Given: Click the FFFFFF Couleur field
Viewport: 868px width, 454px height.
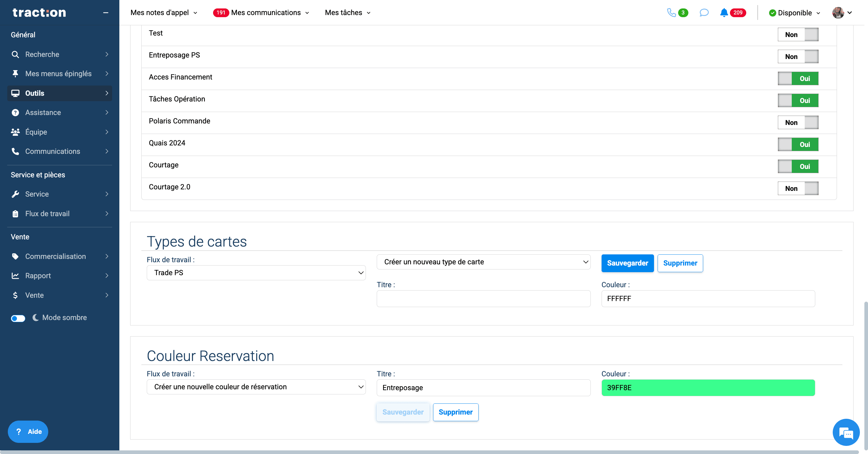Looking at the screenshot, I should click(x=708, y=299).
